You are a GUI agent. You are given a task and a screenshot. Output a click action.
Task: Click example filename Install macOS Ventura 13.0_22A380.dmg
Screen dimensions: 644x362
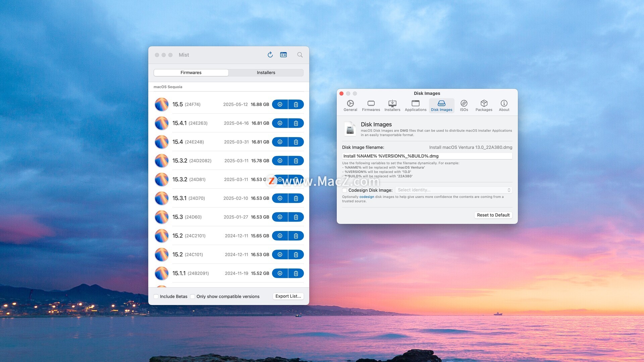471,147
